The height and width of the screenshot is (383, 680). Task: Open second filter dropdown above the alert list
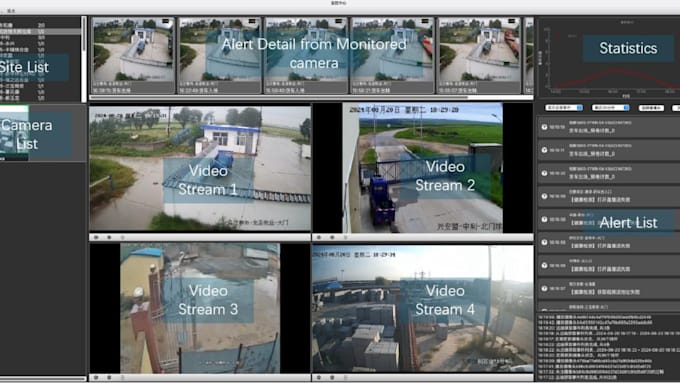tap(611, 108)
